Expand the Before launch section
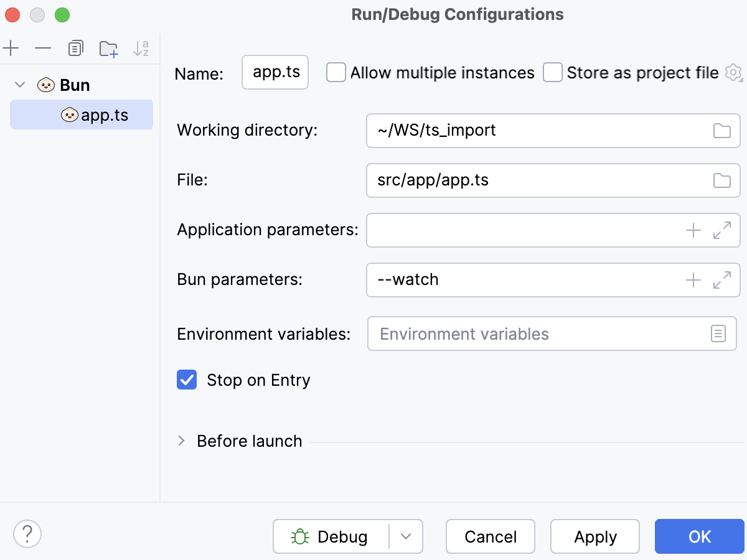Viewport: 747px width, 560px height. point(181,441)
